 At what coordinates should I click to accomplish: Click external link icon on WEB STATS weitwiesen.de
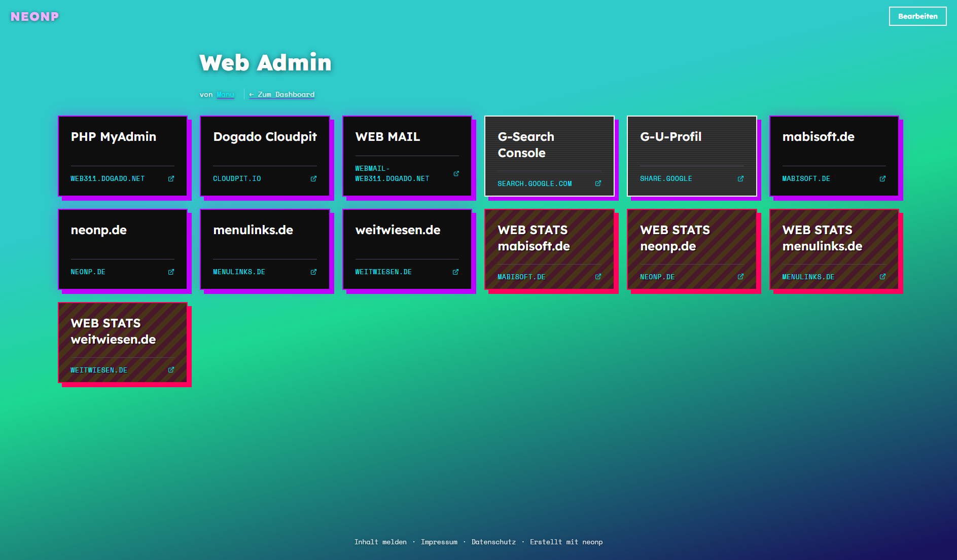click(171, 370)
